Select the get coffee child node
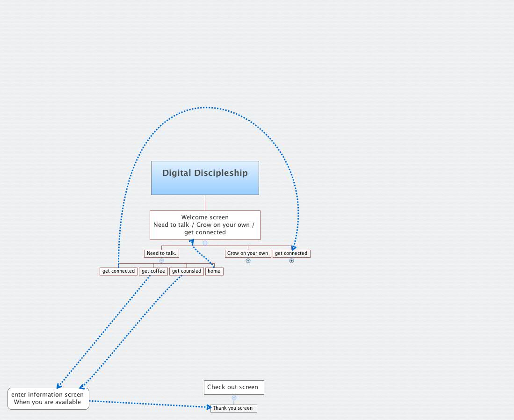 click(153, 271)
